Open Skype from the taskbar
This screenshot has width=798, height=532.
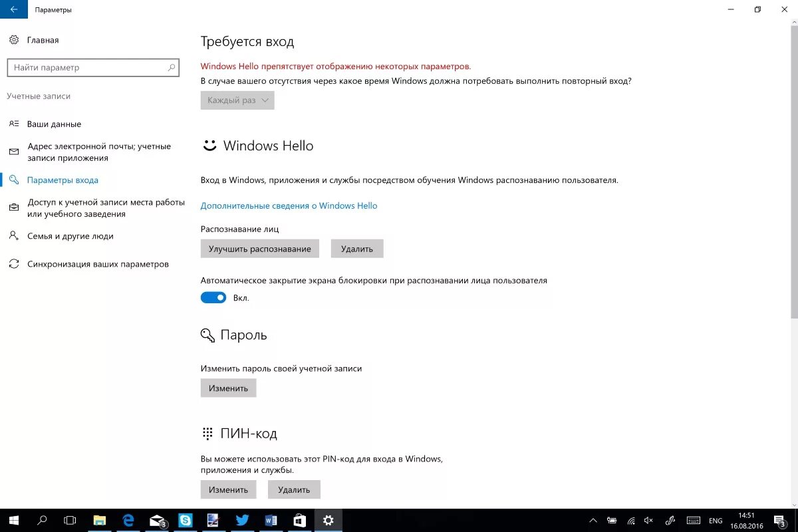186,520
